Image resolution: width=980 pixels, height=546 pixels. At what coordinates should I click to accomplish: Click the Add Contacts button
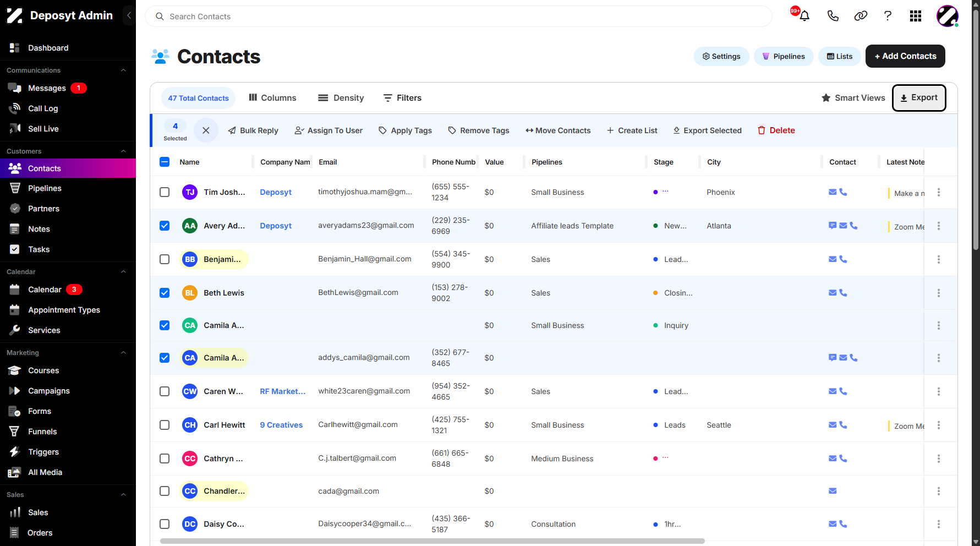tap(905, 56)
